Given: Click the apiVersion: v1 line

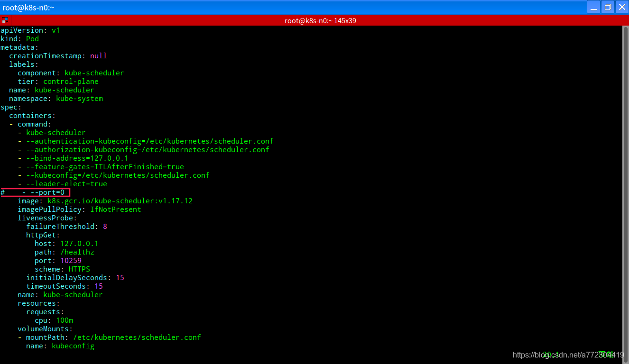Looking at the screenshot, I should click(x=28, y=30).
